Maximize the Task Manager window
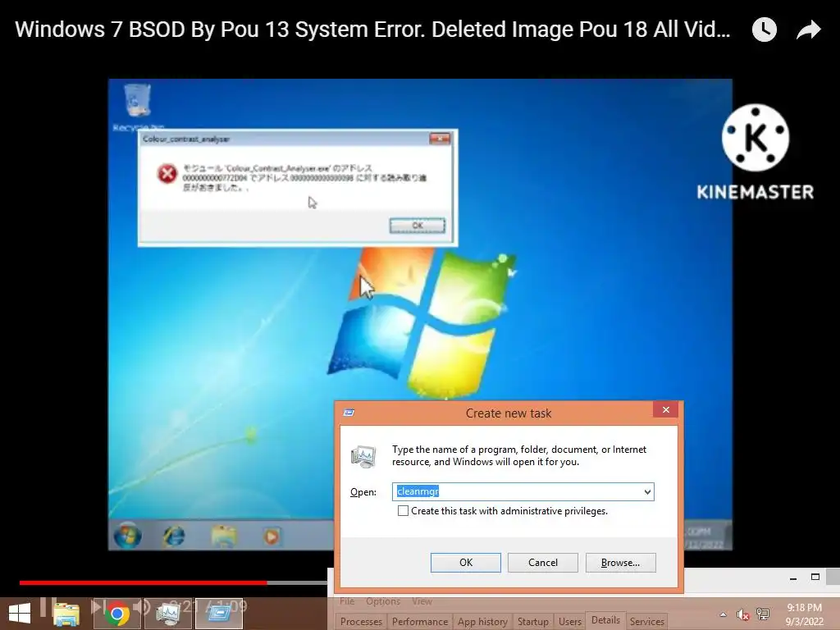Viewport: 840px width, 630px height. (815, 577)
